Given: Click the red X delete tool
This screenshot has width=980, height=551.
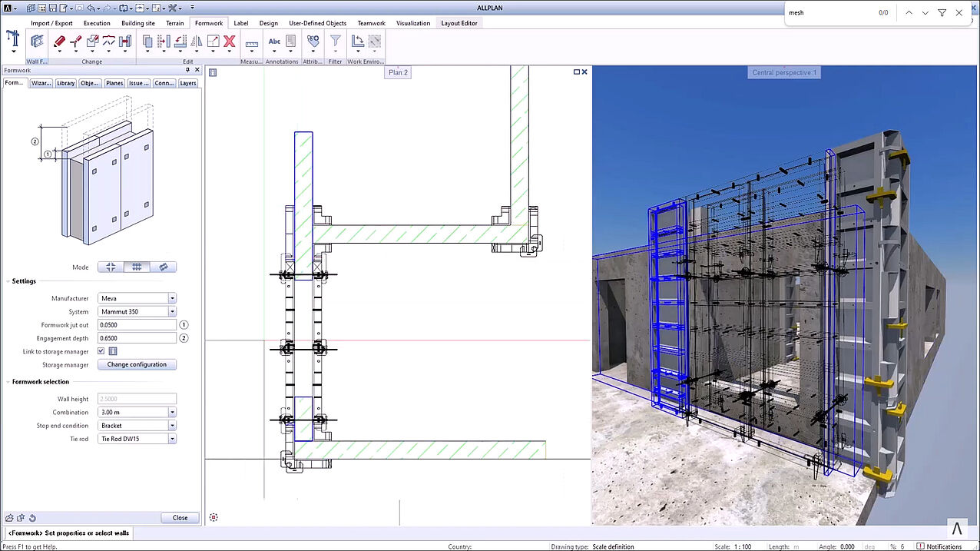Looking at the screenshot, I should pyautogui.click(x=229, y=41).
